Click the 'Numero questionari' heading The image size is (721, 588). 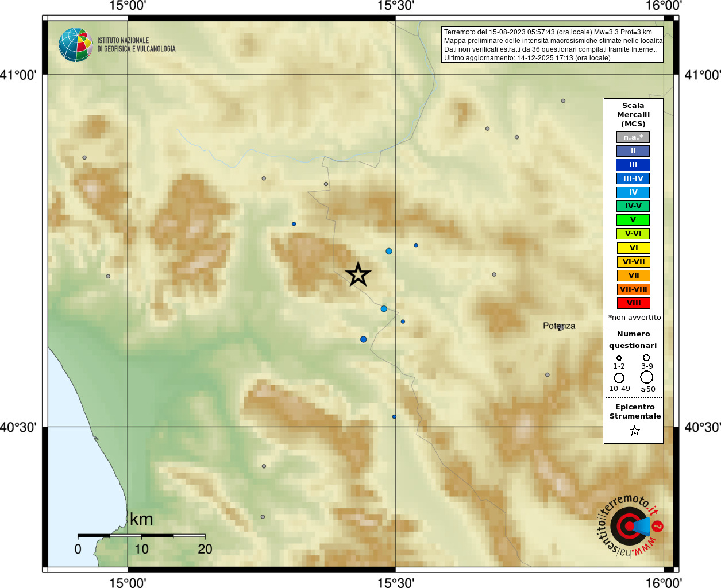(x=633, y=340)
